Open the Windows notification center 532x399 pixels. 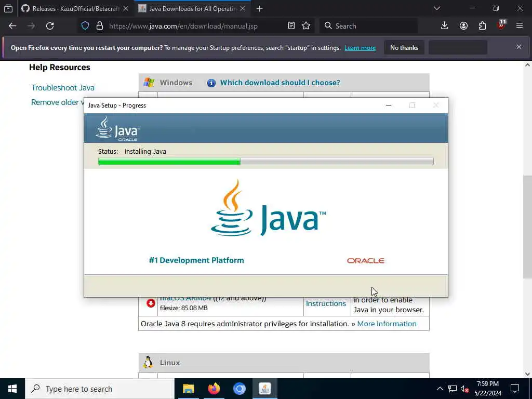(515, 389)
